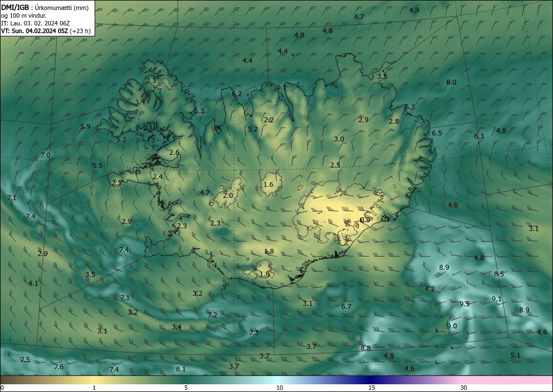Select the 9.5 value on the map
Viewport: 553px width, 392px height.
pos(465,304)
